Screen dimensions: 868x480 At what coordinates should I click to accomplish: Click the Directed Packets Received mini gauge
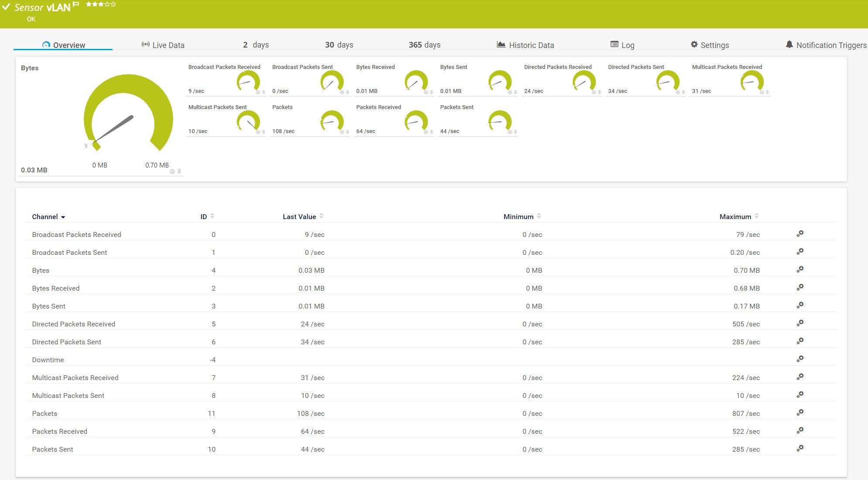[583, 81]
